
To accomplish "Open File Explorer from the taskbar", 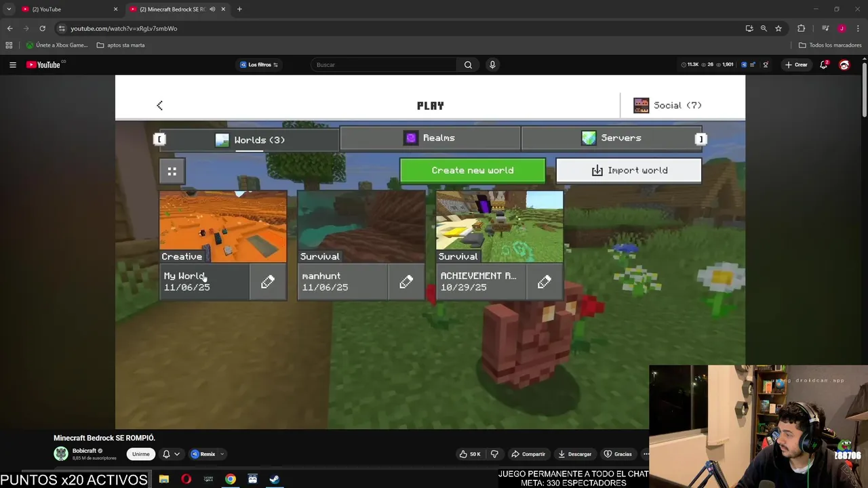I will 164,479.
